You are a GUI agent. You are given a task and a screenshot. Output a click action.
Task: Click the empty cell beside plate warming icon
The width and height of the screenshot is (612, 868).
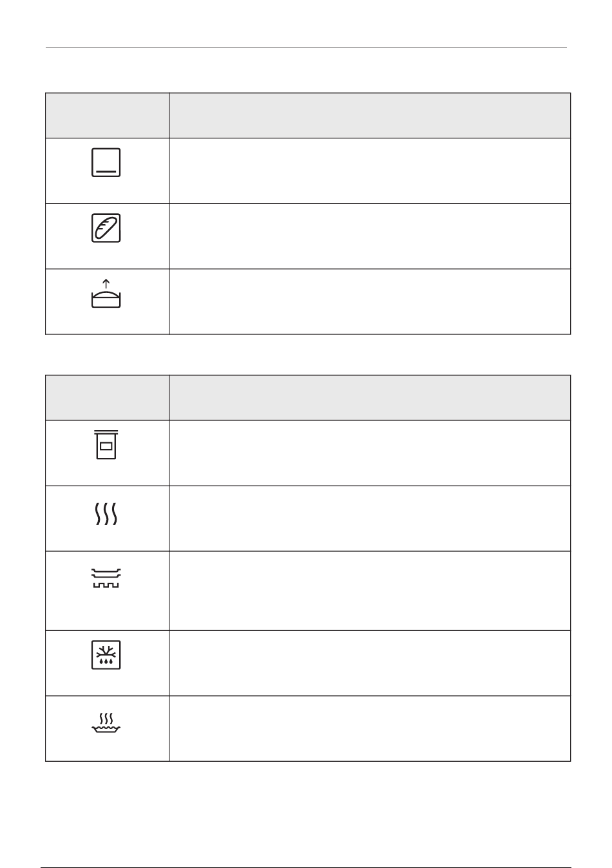click(x=370, y=590)
